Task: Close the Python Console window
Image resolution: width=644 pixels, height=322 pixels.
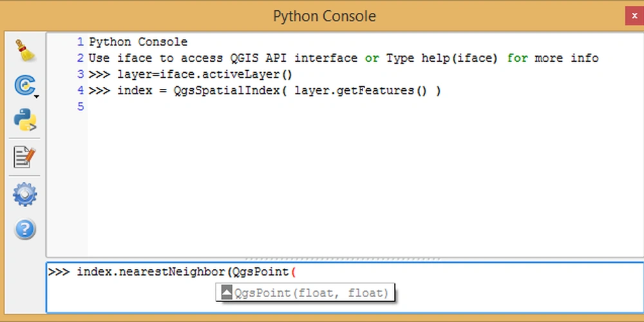Action: coord(634,16)
